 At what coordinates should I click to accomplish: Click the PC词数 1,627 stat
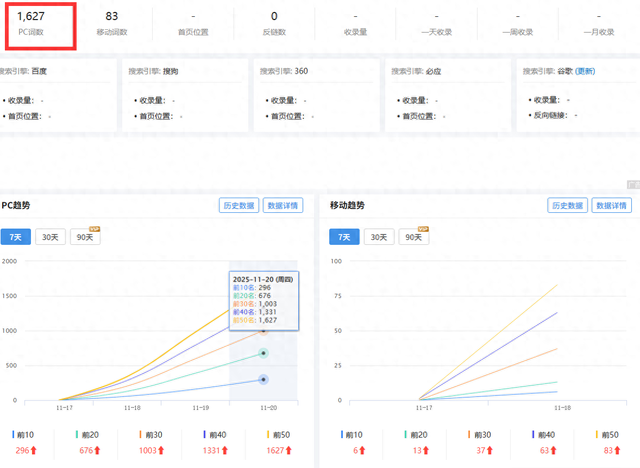tap(31, 23)
